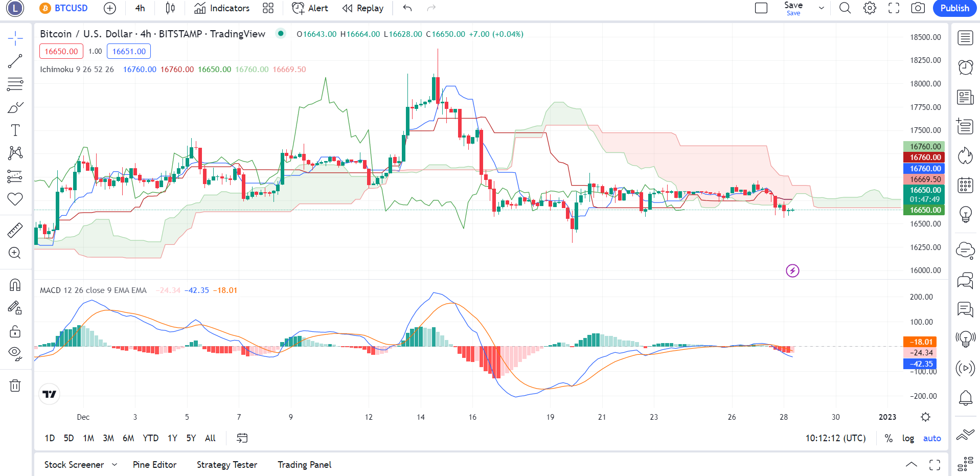Open the Indicators dialog

222,8
